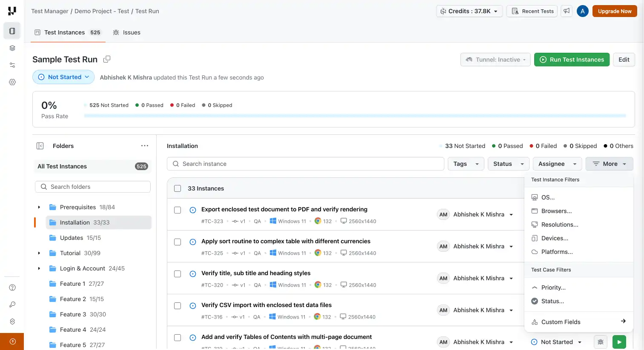Open the Folders three-dot options menu
This screenshot has height=350, width=644.
tap(145, 146)
